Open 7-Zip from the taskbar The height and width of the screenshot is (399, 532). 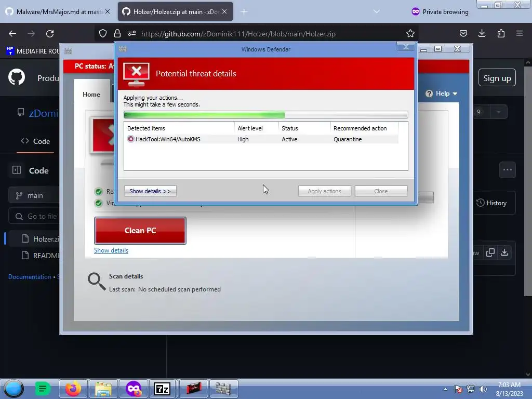(162, 389)
